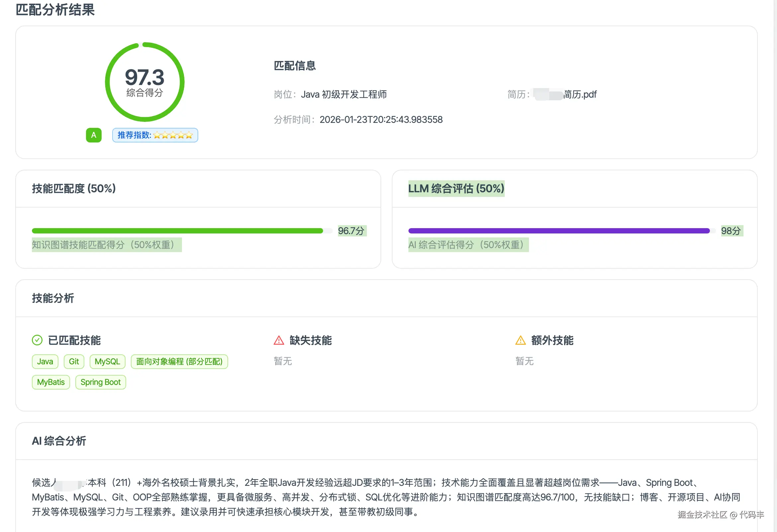
Task: Select the MyBatis skill tag
Action: pos(51,382)
